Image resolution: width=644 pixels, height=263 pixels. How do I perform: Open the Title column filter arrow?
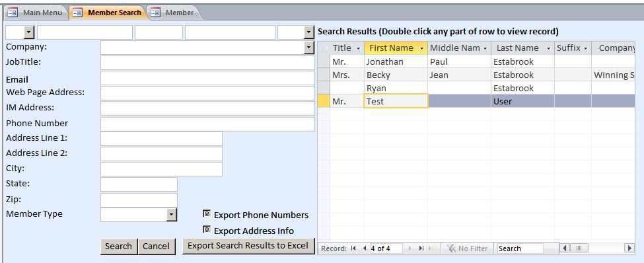358,48
